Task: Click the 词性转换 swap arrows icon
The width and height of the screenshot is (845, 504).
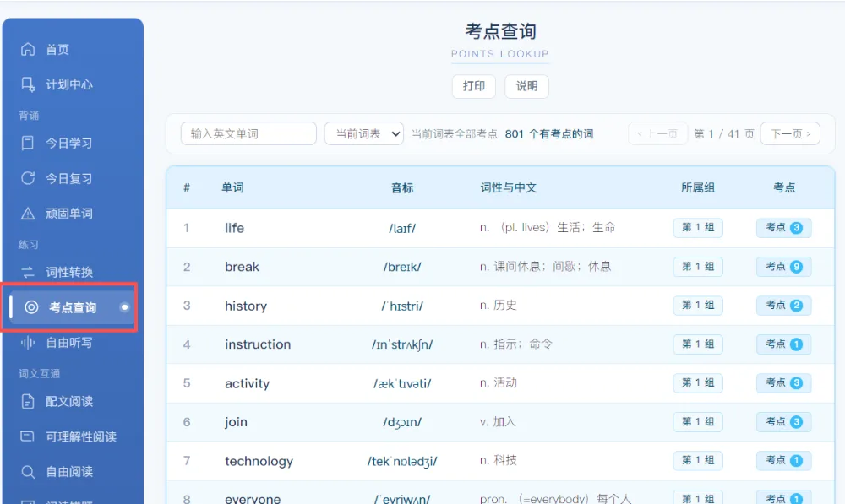Action: 28,272
